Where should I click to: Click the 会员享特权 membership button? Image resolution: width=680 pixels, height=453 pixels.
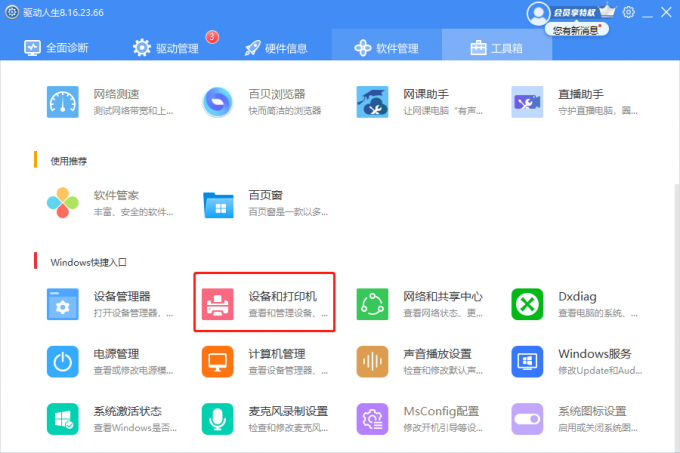575,13
